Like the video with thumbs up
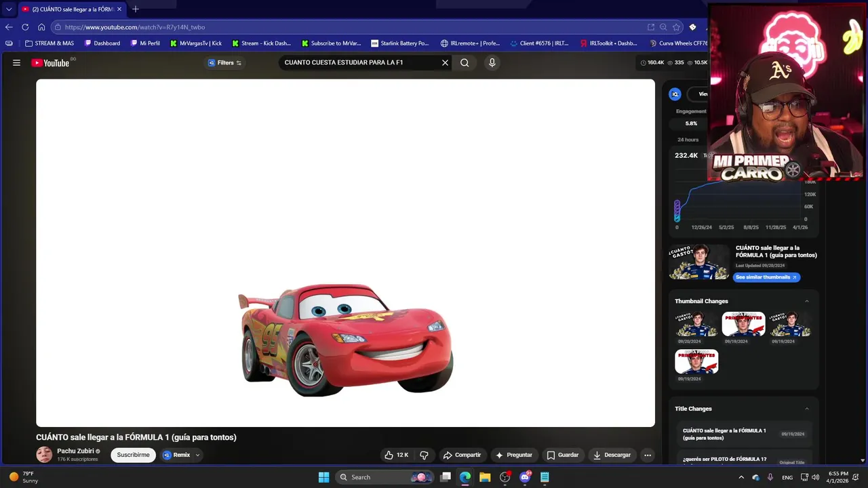Image resolution: width=868 pixels, height=488 pixels. [x=397, y=455]
